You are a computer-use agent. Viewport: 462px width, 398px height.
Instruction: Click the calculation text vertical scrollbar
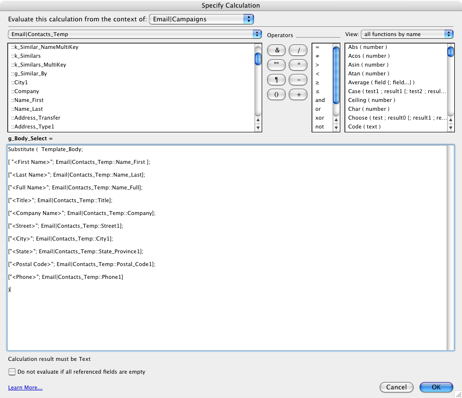click(450, 247)
